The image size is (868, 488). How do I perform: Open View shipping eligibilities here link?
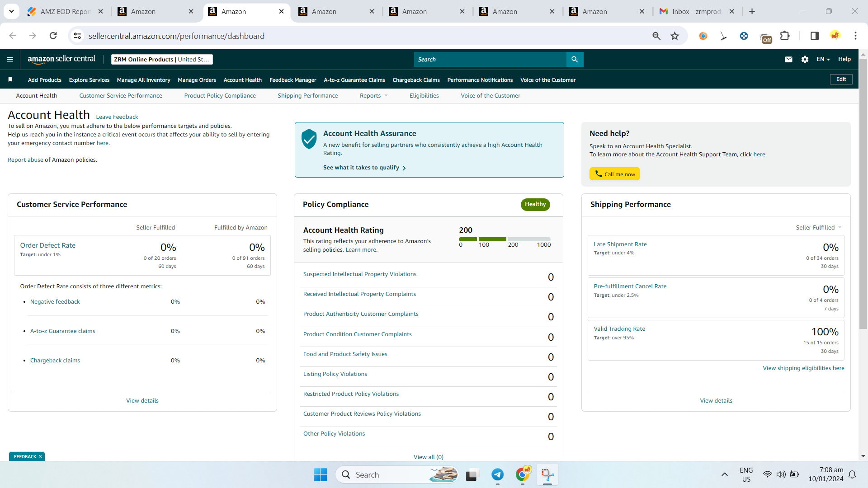(x=803, y=368)
